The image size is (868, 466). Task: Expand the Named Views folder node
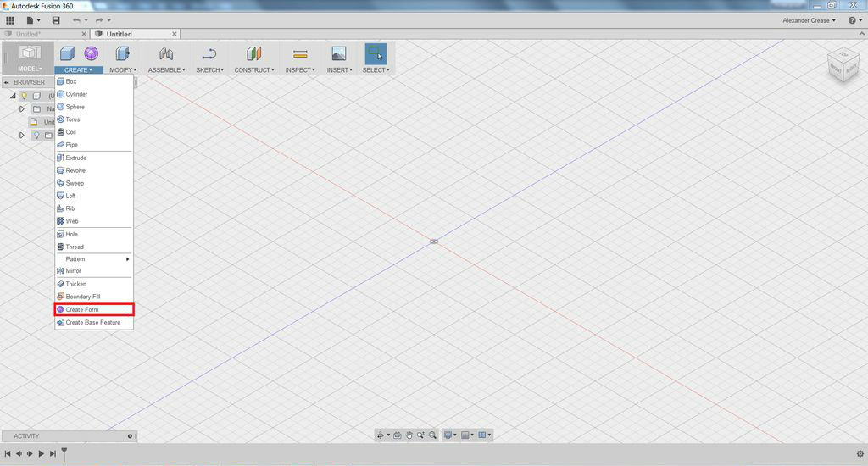coord(21,109)
